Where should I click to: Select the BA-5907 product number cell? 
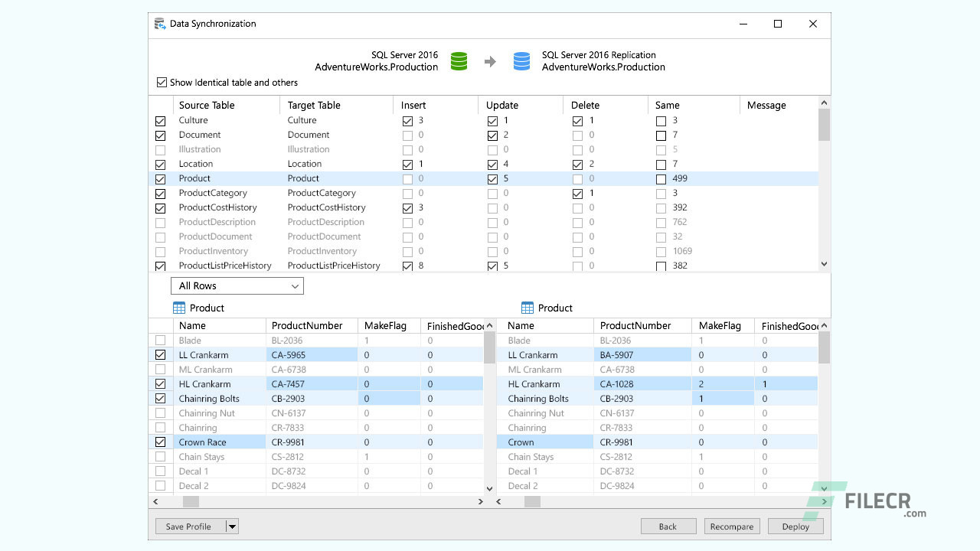pos(642,355)
